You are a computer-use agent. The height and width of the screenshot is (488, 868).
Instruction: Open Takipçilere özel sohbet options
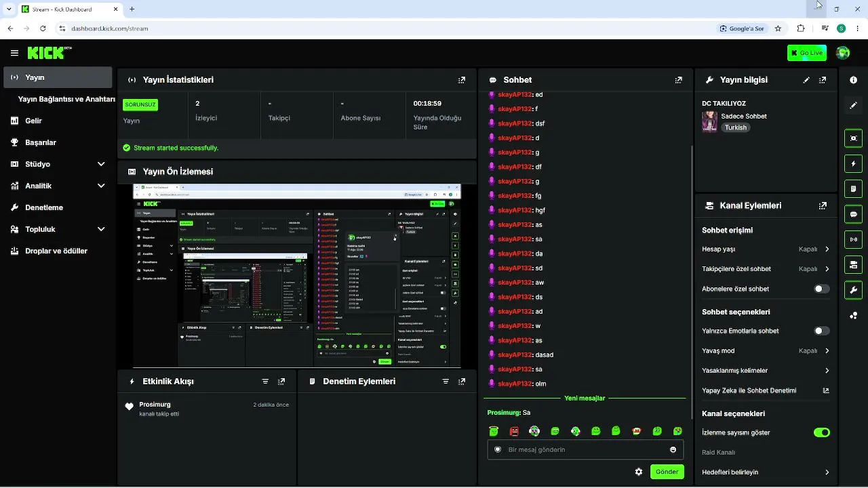(x=766, y=269)
